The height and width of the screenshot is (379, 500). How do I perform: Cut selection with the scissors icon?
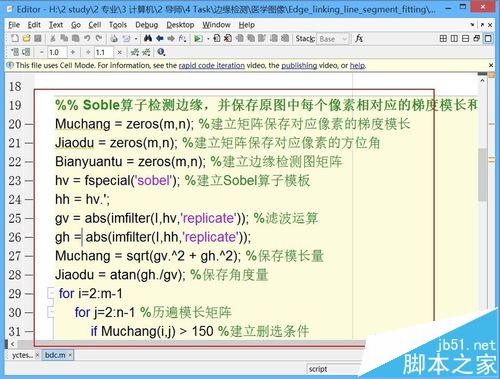tap(53, 38)
